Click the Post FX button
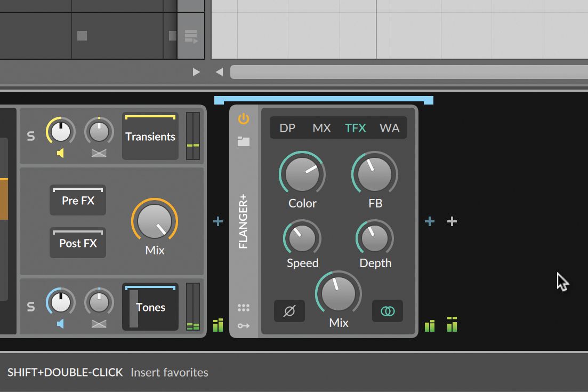This screenshot has height=392, width=588. tap(77, 243)
